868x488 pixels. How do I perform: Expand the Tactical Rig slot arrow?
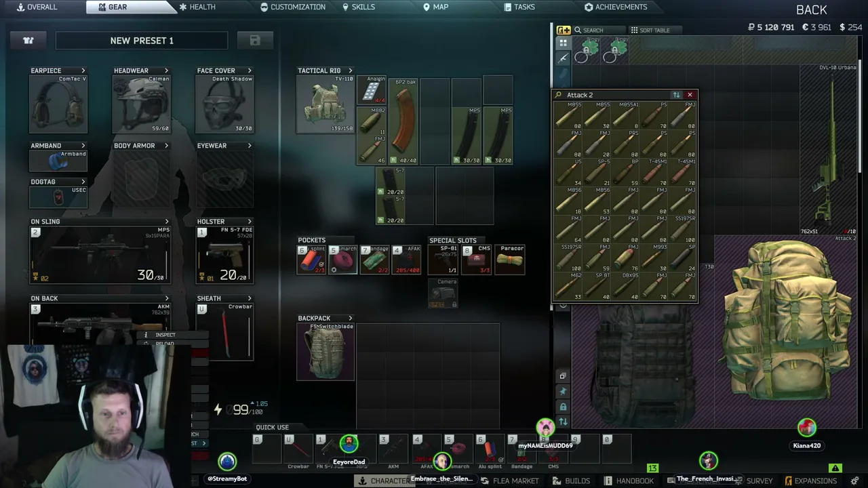[x=351, y=70]
